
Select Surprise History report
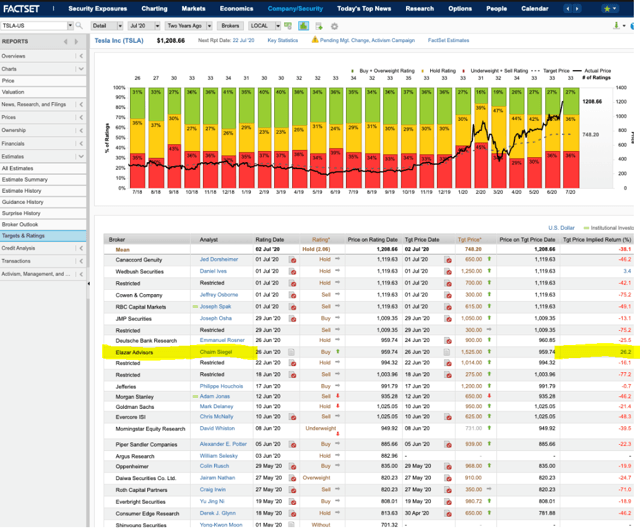[x=43, y=213]
